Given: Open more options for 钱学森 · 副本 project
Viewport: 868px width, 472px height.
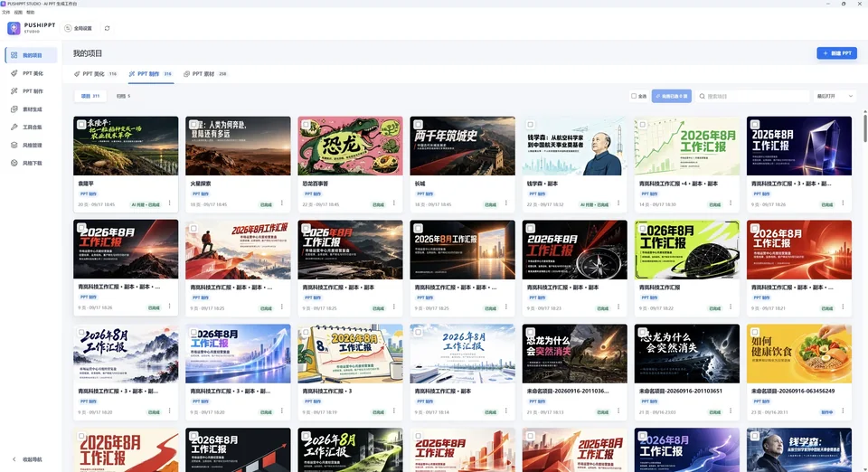Looking at the screenshot, I should click(x=618, y=203).
